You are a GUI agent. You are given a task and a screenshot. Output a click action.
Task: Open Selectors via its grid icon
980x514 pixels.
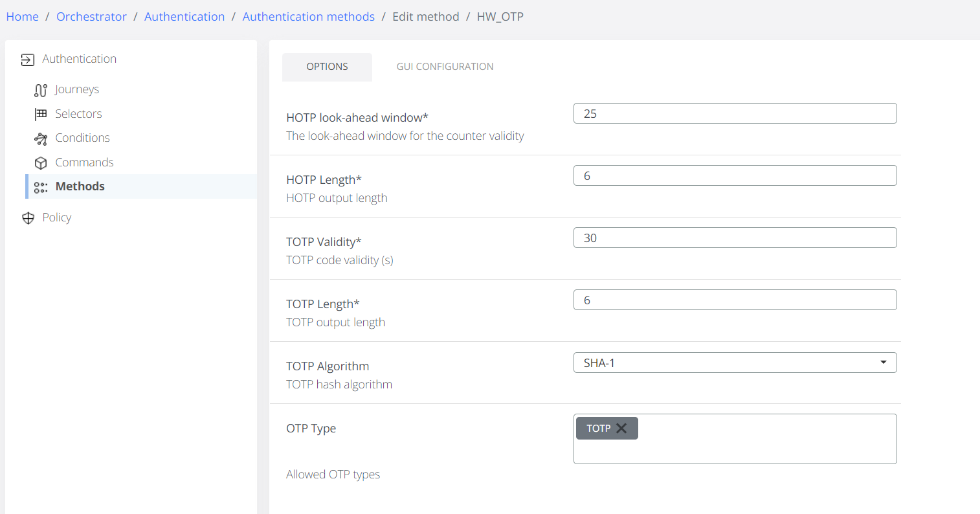[x=40, y=114]
